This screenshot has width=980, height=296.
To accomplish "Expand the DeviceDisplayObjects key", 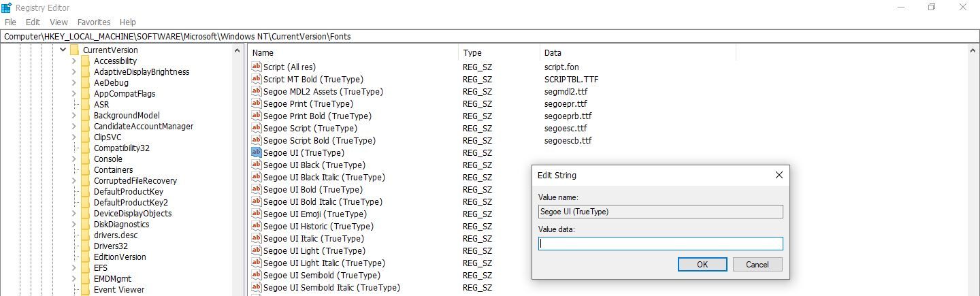I will click(73, 213).
